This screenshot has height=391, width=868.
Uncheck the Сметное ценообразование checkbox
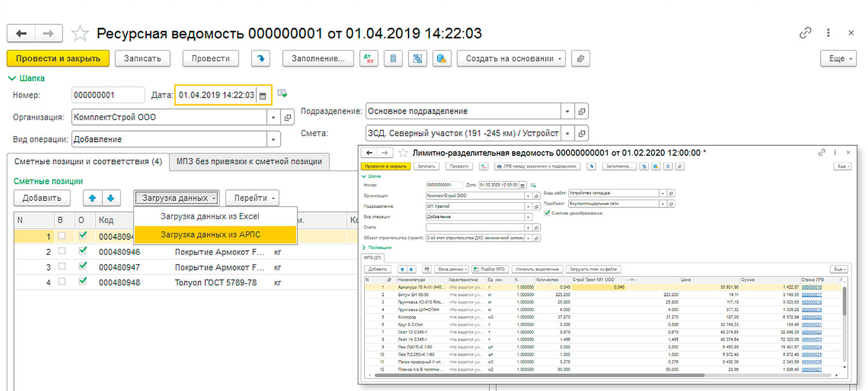547,213
